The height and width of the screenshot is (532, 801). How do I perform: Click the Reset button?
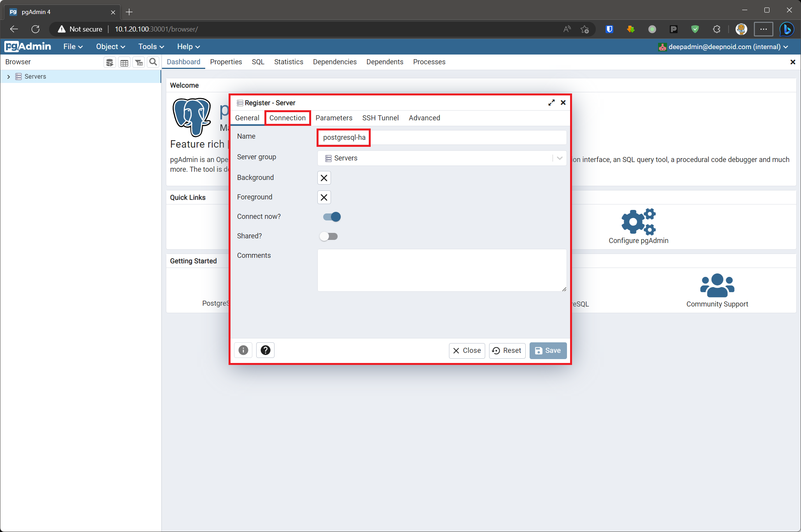click(x=507, y=351)
